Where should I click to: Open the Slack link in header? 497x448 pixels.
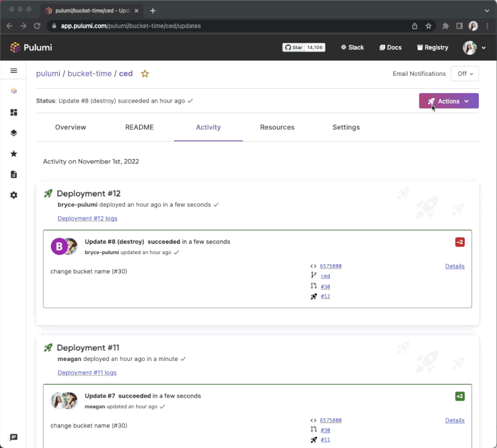[352, 48]
